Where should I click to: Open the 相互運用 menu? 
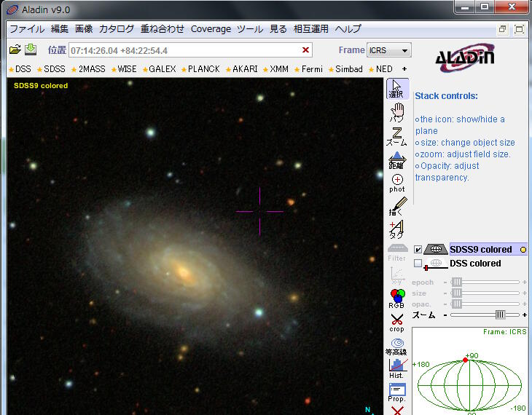311,29
